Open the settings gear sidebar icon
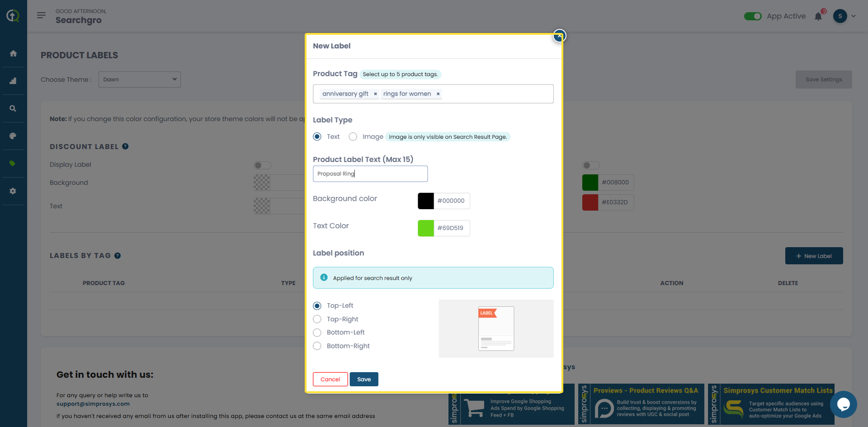Screen dimensions: 868x427 click(x=13, y=191)
